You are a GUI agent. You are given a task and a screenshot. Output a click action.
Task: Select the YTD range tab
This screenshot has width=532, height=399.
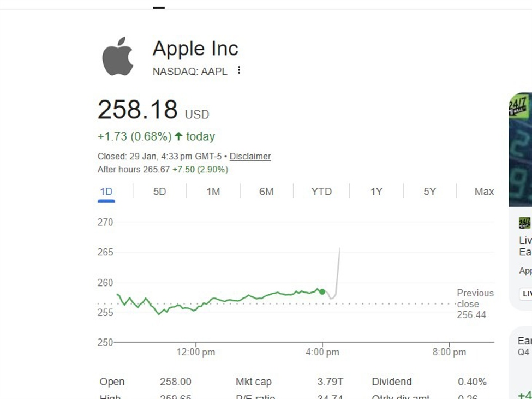(321, 192)
